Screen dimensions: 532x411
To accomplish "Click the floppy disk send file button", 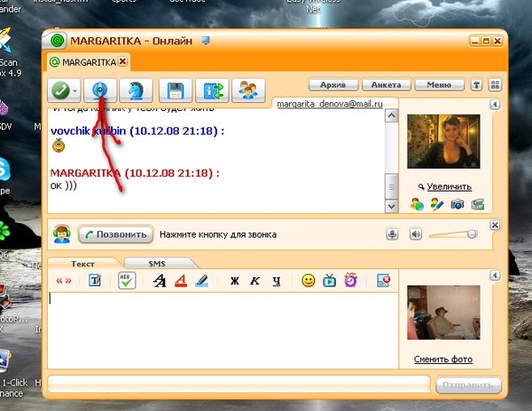I will 176,91.
